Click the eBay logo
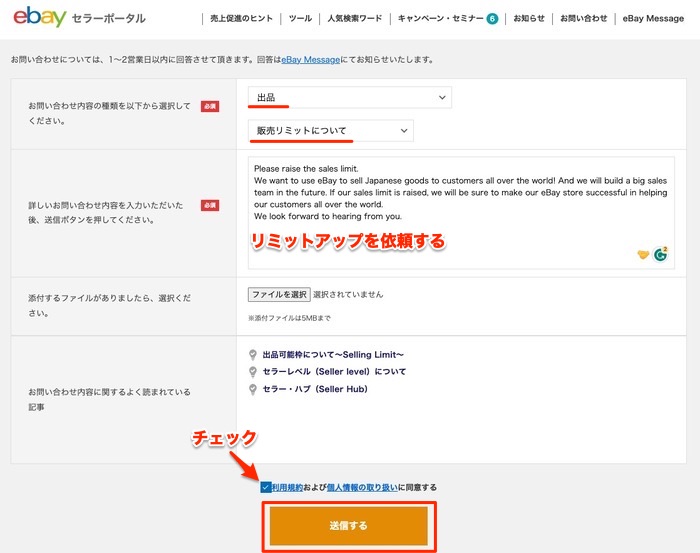 [38, 18]
